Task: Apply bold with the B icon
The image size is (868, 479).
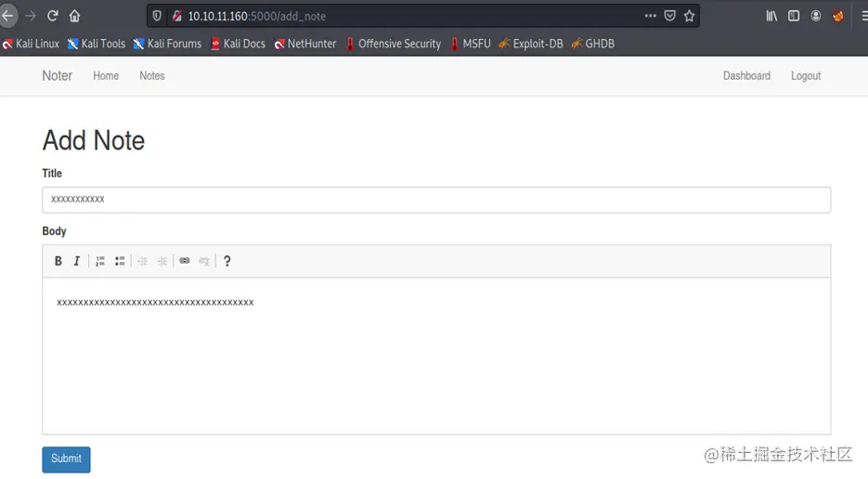Action: 58,261
